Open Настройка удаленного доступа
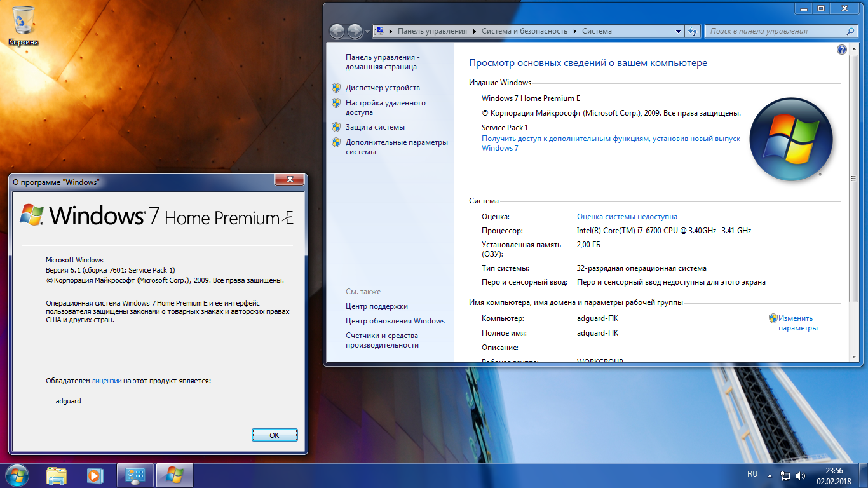This screenshot has width=868, height=488. (x=386, y=107)
